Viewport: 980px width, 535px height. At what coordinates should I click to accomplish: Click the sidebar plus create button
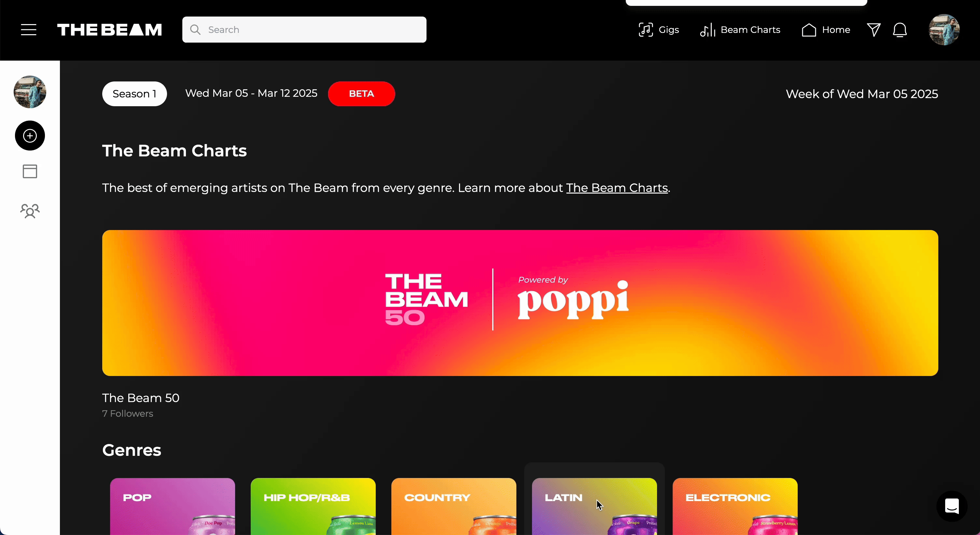point(30,136)
